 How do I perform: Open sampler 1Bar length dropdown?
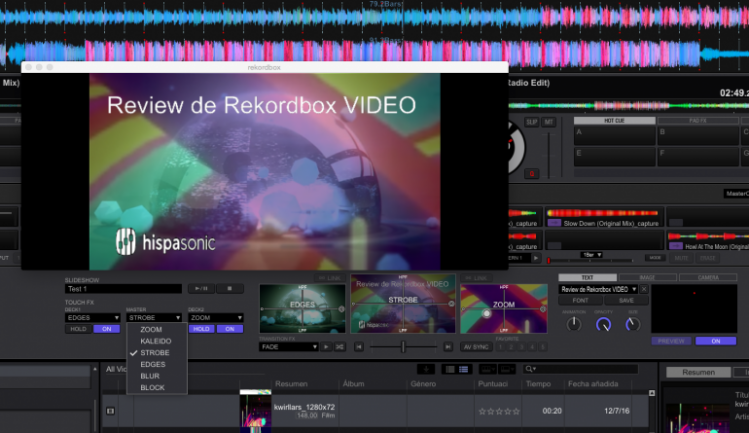tap(591, 255)
